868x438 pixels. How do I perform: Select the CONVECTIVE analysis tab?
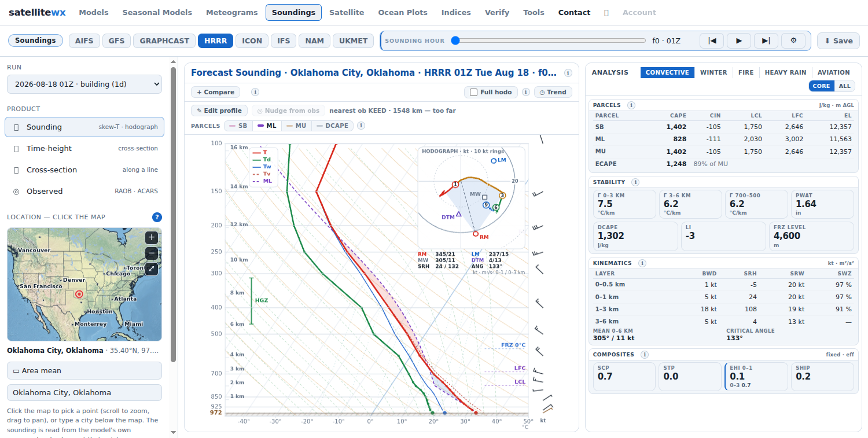667,72
